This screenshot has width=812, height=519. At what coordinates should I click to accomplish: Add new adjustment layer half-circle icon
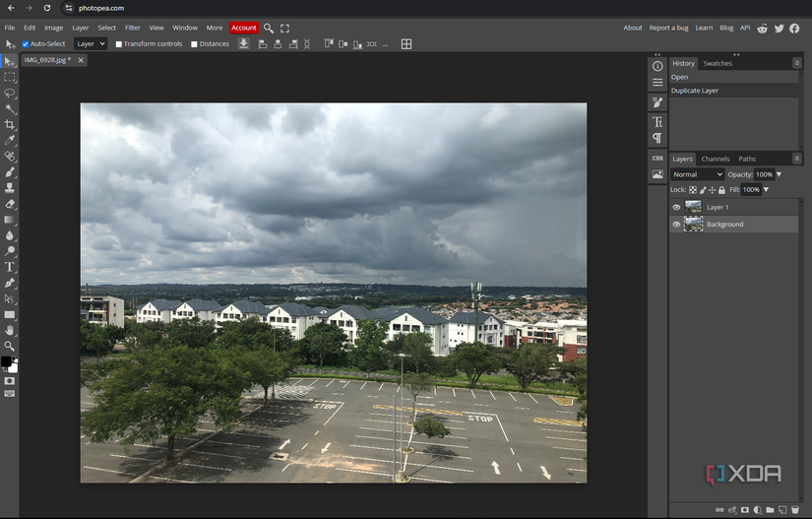[x=758, y=510]
